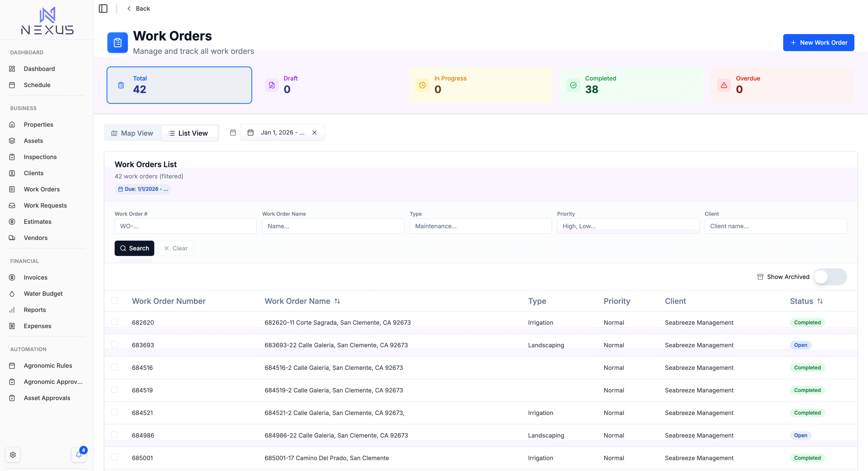The height and width of the screenshot is (471, 868).
Task: Click calendar icon beside date range
Action: point(233,133)
